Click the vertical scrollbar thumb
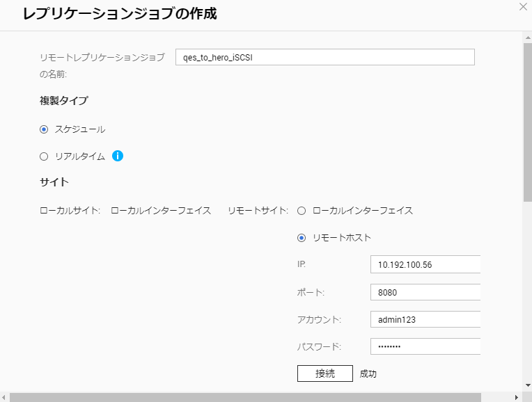532x402 pixels. [527, 118]
